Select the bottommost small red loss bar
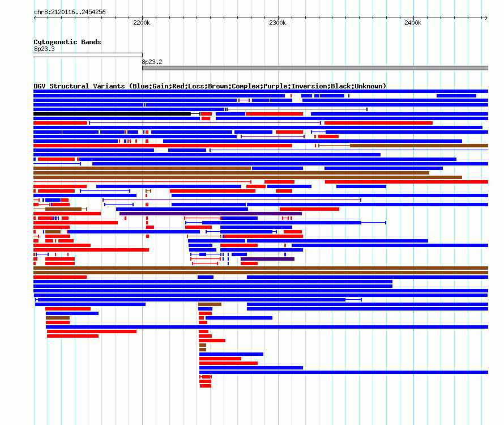504x425 pixels. pyautogui.click(x=206, y=386)
